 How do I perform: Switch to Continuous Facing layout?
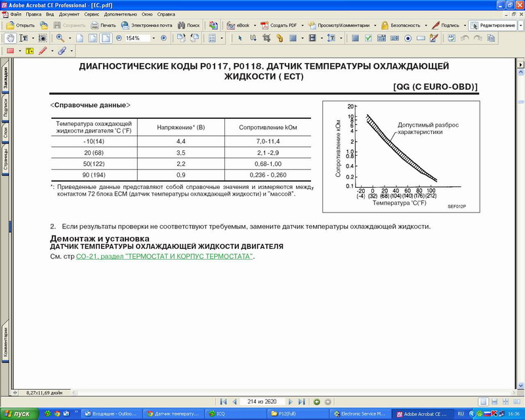click(x=506, y=402)
